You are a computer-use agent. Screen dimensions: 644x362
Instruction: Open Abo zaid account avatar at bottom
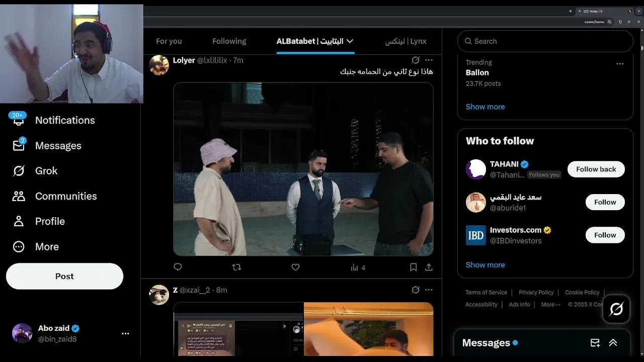(22, 333)
